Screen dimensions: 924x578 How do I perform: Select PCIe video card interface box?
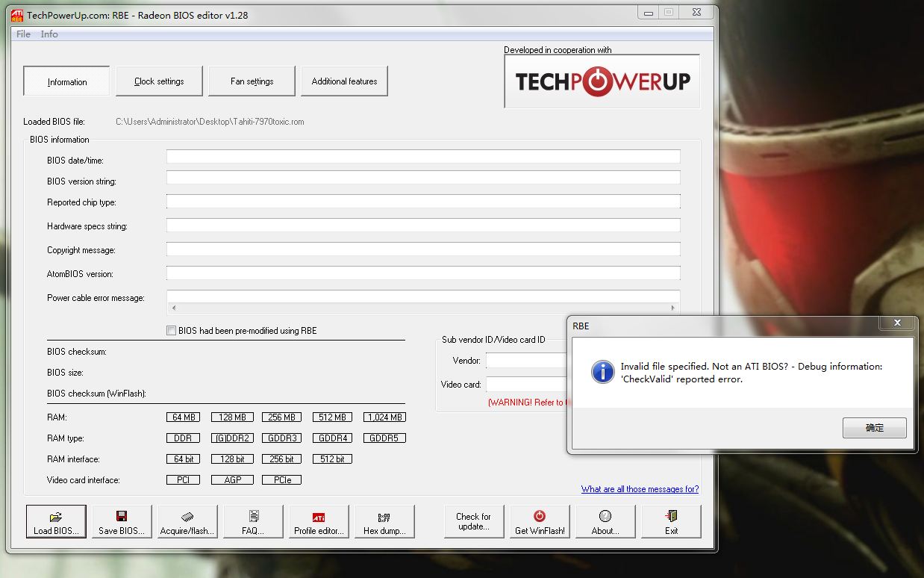coord(282,480)
